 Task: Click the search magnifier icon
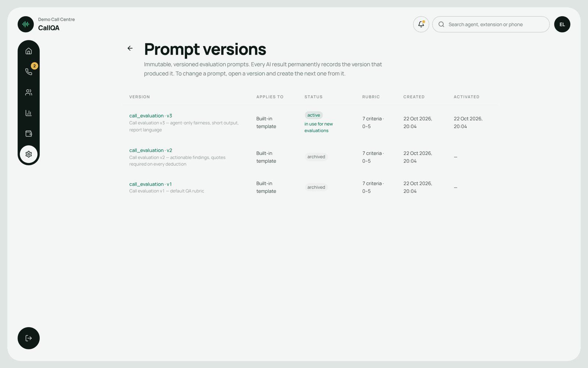pos(441,24)
